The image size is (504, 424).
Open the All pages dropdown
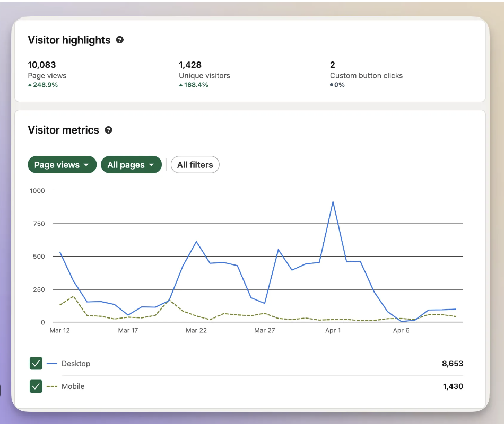131,165
